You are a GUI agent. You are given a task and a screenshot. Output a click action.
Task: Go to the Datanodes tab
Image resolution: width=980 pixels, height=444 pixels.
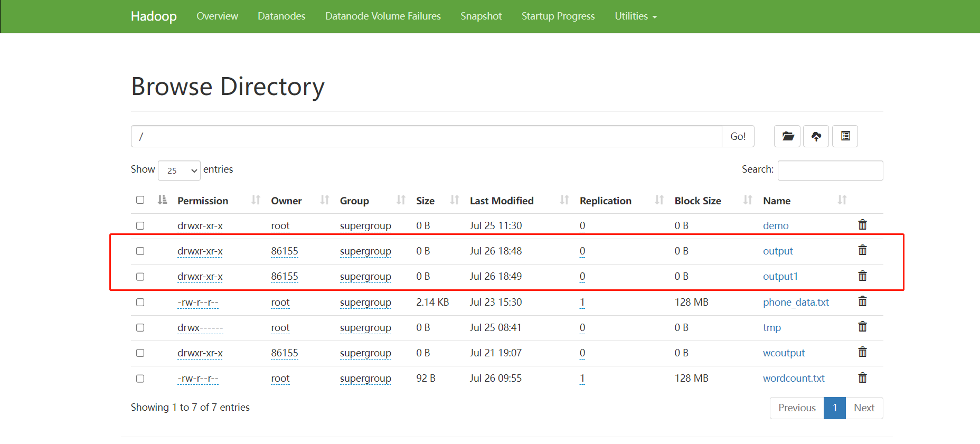281,16
